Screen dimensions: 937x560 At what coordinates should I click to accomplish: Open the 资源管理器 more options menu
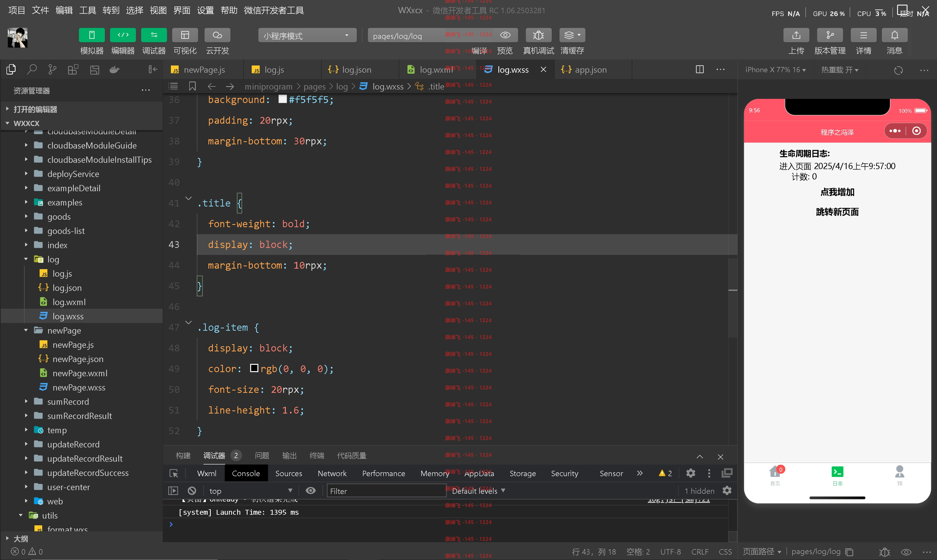(146, 90)
